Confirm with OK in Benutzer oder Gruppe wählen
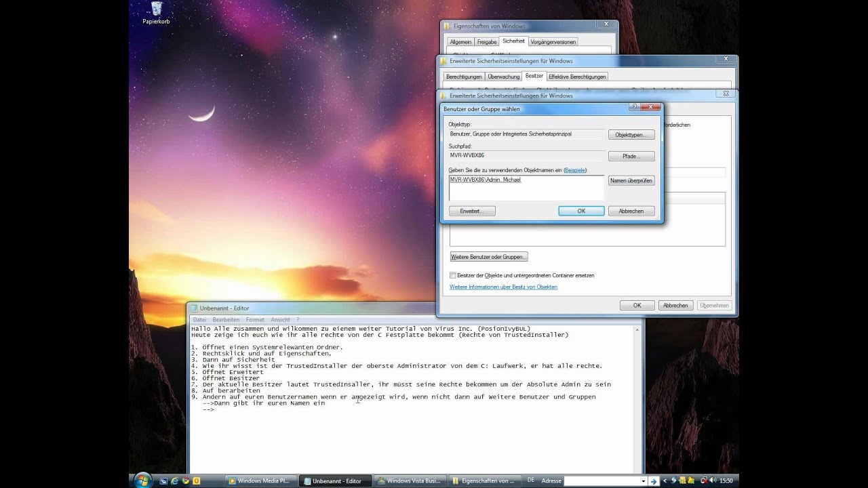Screen dimensions: 868x488 581,211
